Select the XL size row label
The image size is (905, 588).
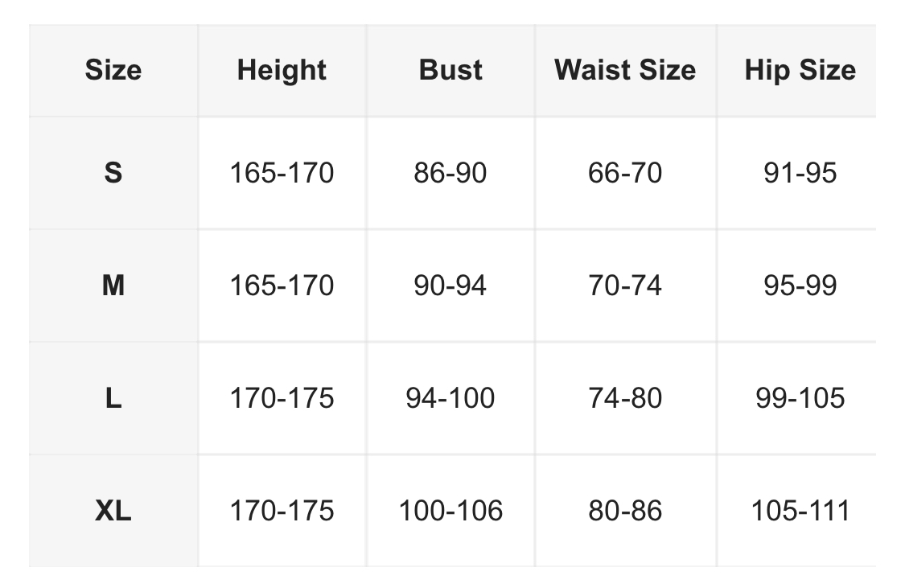coord(113,510)
